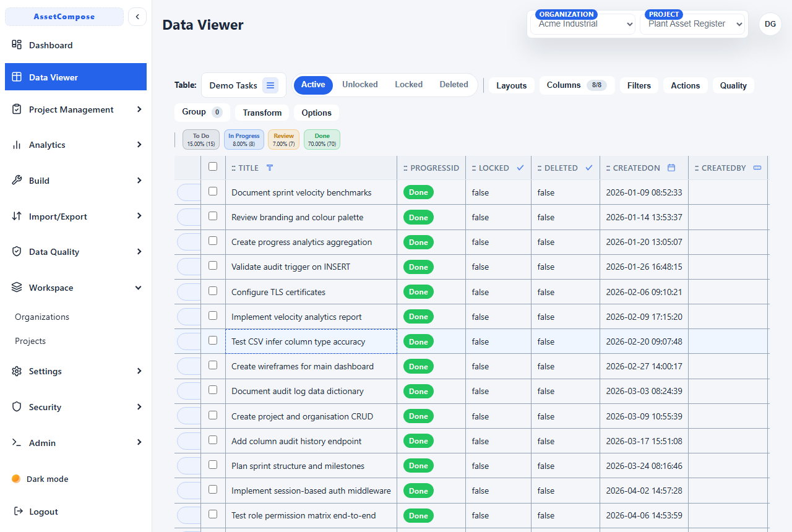Image resolution: width=792 pixels, height=532 pixels.
Task: Click the Transform button
Action: tap(262, 113)
